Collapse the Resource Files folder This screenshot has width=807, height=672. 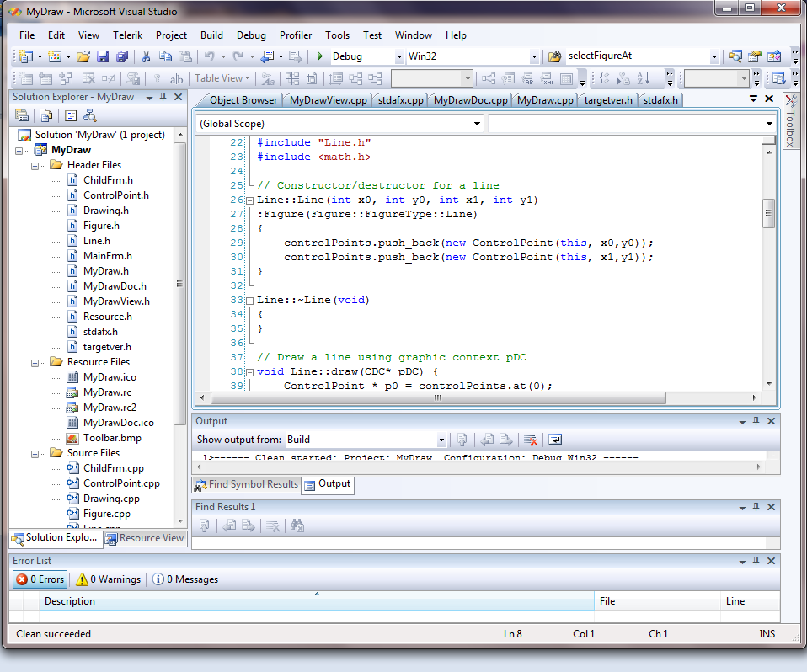[35, 363]
